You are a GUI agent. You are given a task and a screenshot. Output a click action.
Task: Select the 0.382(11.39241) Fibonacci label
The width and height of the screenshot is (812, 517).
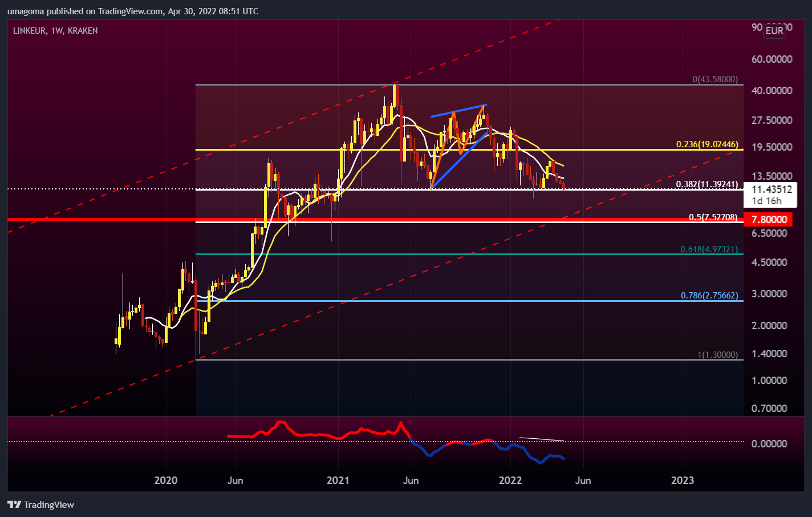tap(707, 184)
